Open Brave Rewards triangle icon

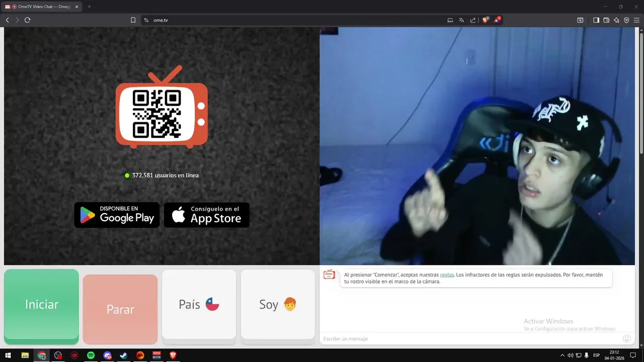pos(497,20)
